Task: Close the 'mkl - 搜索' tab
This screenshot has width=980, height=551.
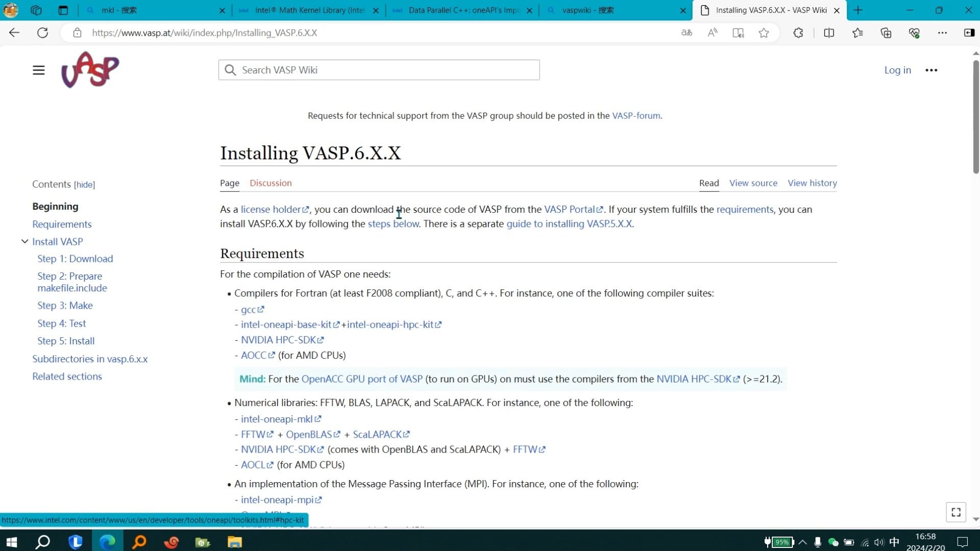Action: click(222, 10)
